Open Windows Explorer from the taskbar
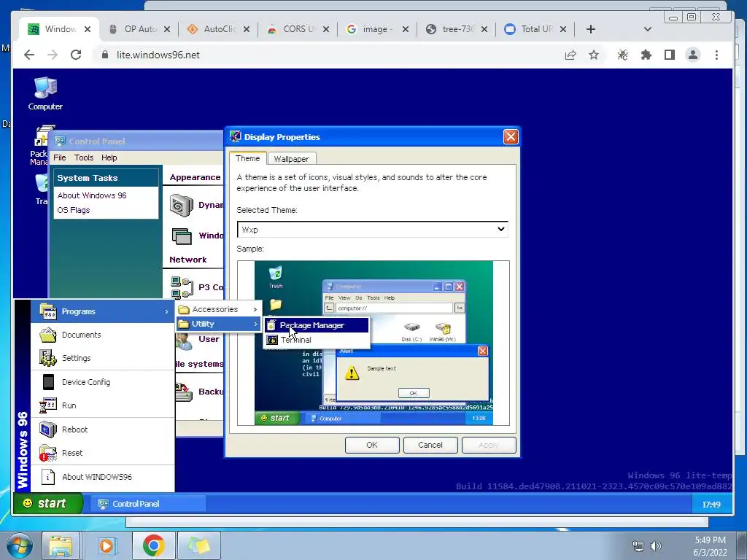Screen dimensions: 747x560 click(x=61, y=545)
